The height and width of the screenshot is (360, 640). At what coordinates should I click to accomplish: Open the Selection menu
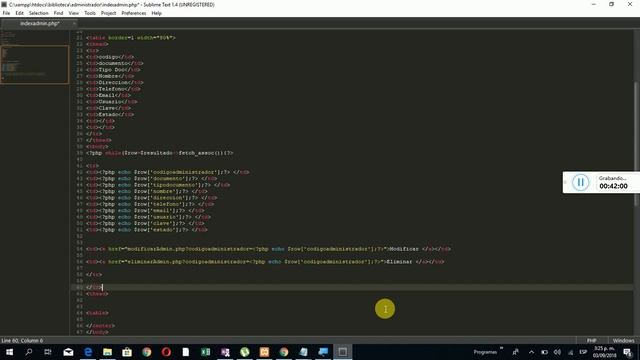(x=39, y=13)
